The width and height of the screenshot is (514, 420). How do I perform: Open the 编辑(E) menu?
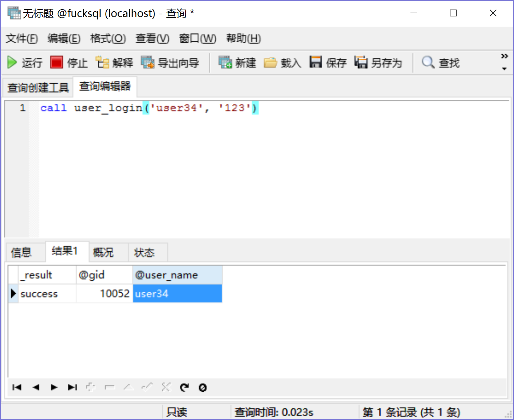(64, 38)
